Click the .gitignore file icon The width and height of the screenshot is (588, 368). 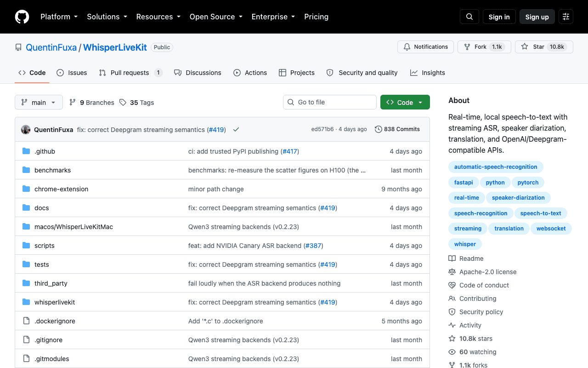[26, 340]
